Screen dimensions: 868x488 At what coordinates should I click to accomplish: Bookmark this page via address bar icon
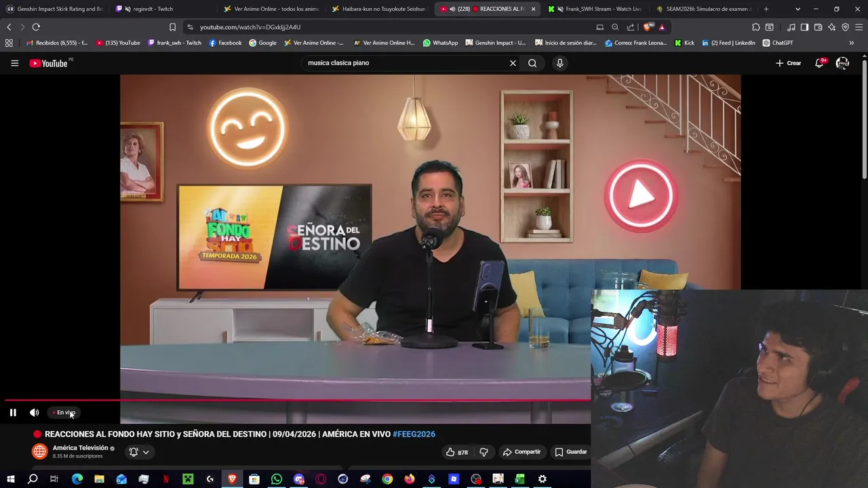pyautogui.click(x=172, y=27)
